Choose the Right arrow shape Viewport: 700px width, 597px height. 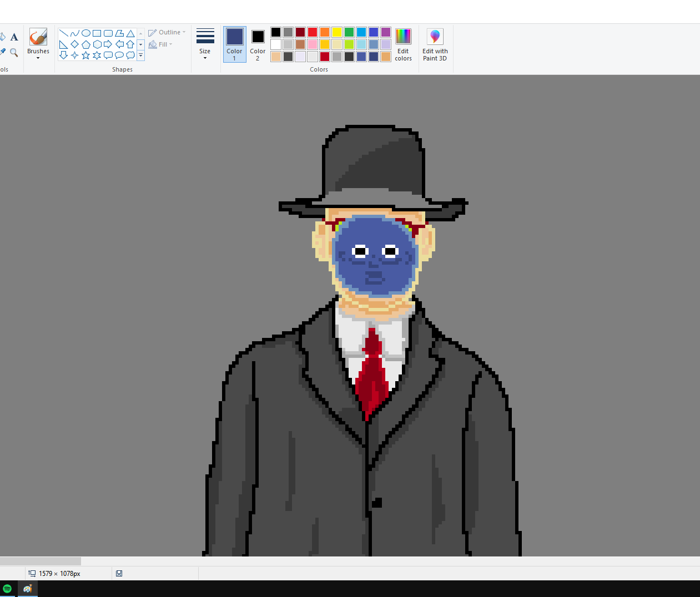coord(108,44)
